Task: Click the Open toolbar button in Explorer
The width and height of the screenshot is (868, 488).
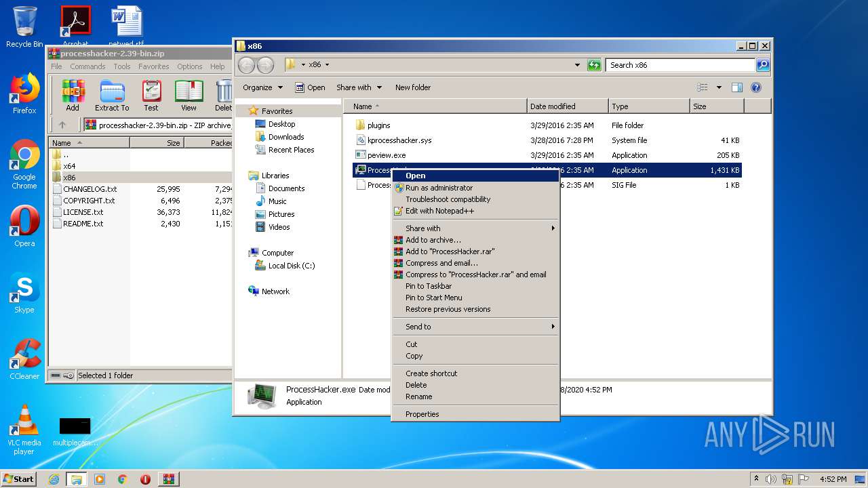Action: [310, 87]
